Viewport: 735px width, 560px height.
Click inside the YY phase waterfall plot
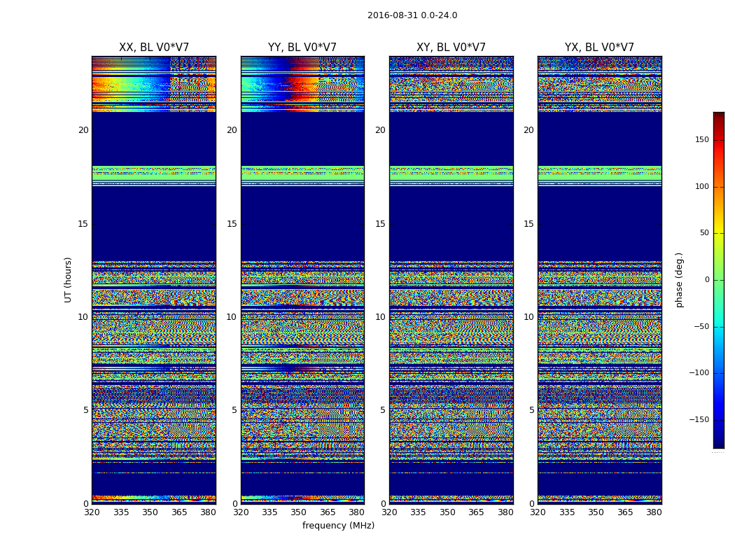pyautogui.click(x=302, y=280)
